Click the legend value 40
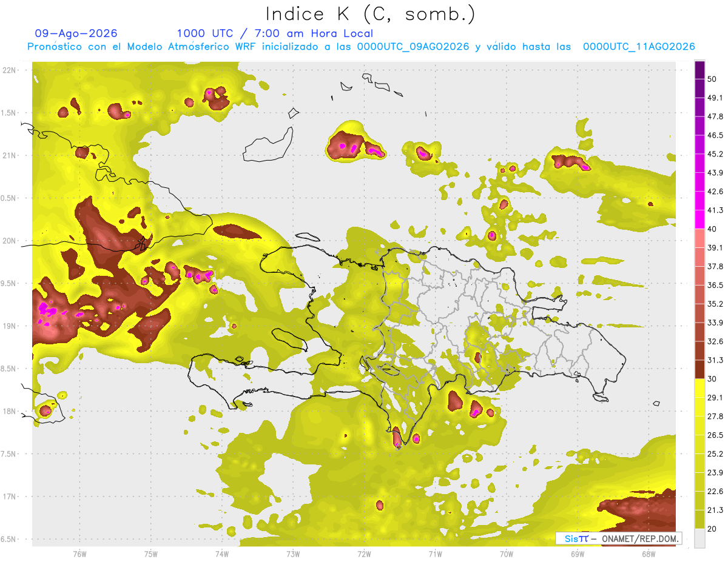 pyautogui.click(x=712, y=229)
